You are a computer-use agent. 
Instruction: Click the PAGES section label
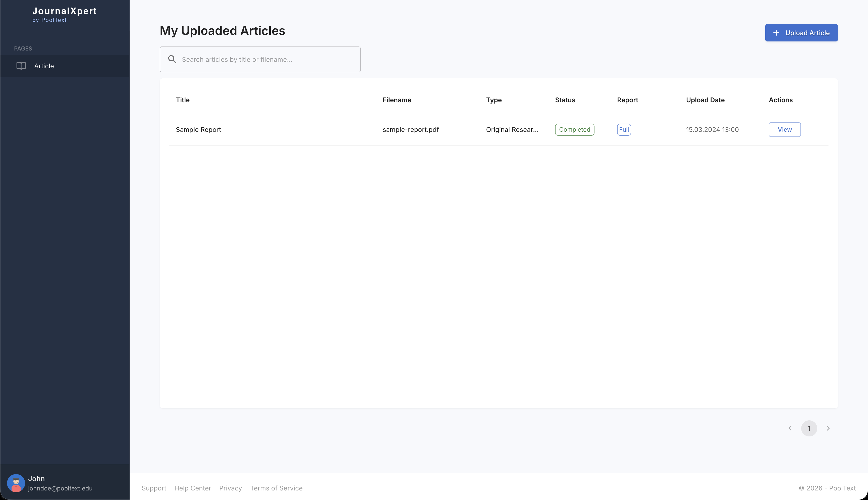[23, 48]
